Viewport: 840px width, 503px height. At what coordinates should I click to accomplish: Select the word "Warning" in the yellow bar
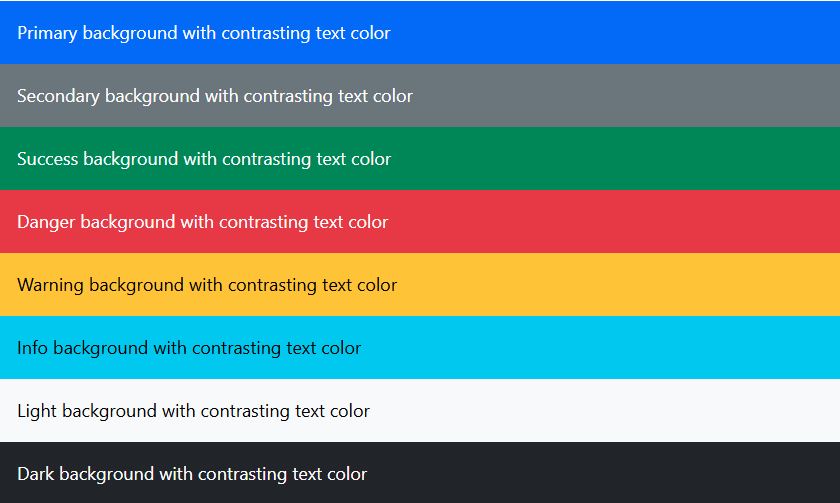(50, 286)
